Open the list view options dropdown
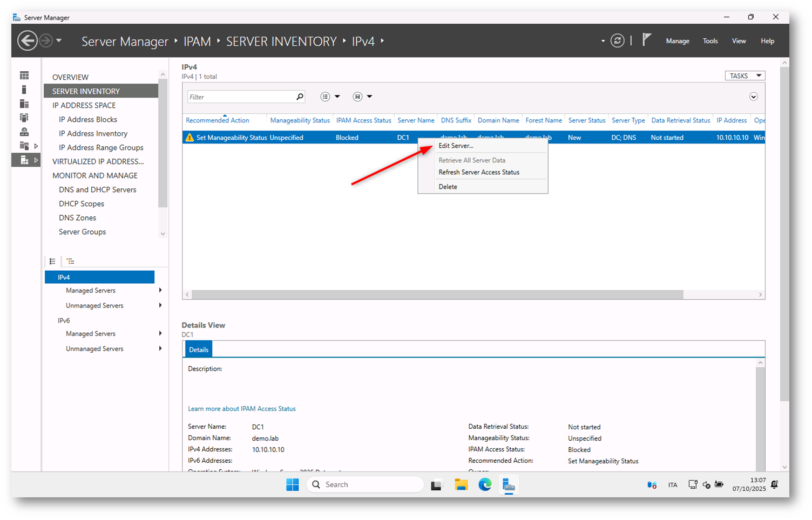Viewport: 812px width, 520px height. [330, 97]
